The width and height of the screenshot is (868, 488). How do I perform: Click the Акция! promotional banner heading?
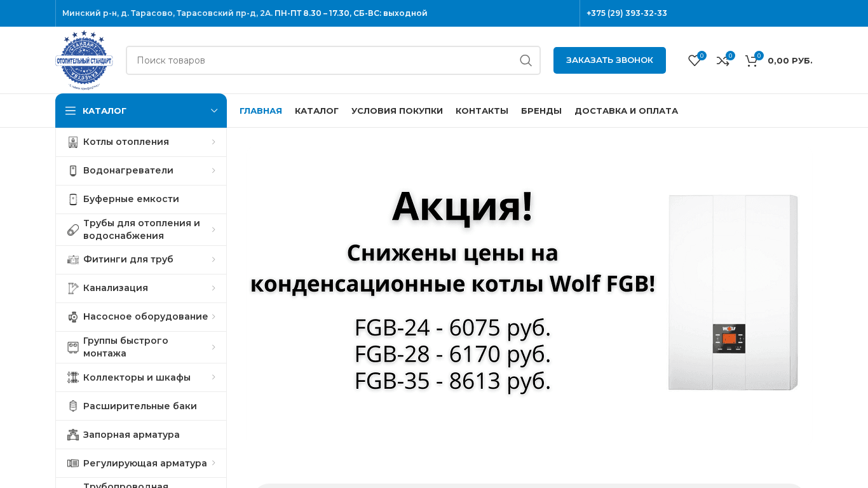click(462, 207)
